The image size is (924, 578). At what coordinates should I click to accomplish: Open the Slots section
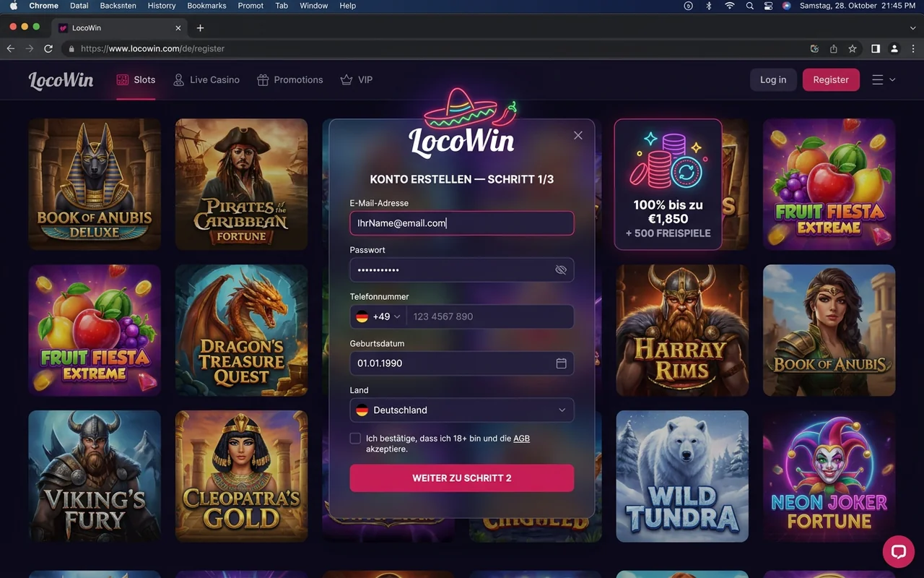pos(136,79)
